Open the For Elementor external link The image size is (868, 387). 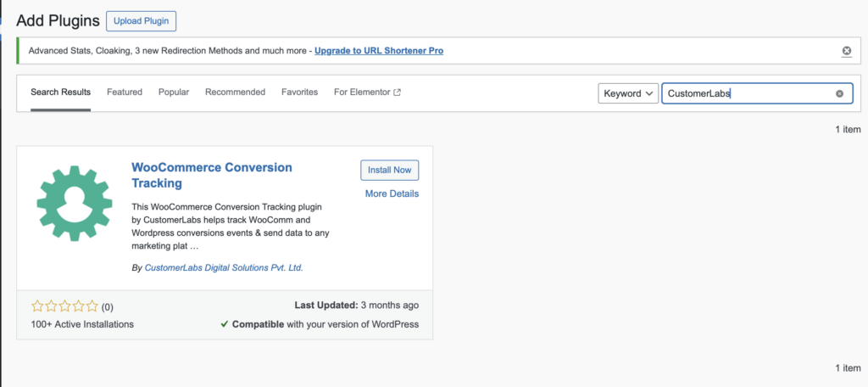(x=367, y=93)
